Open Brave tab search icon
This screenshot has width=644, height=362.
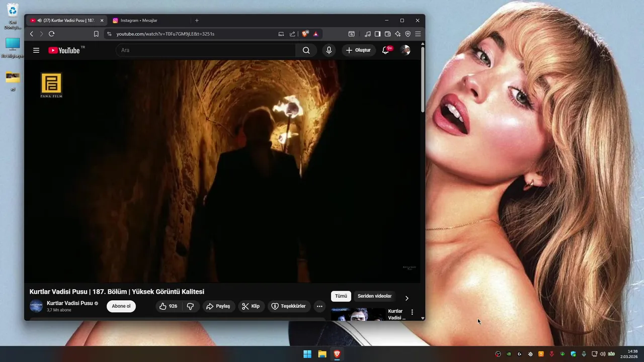point(351,34)
